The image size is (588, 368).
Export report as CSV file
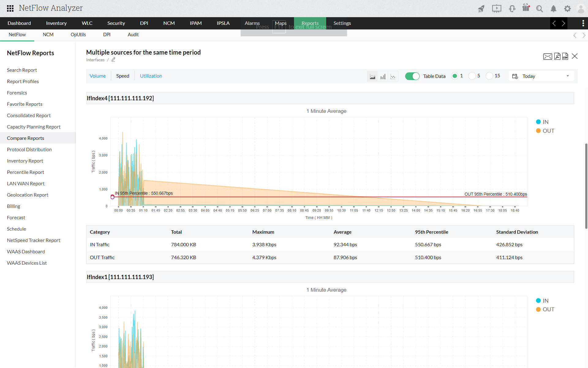(x=565, y=56)
